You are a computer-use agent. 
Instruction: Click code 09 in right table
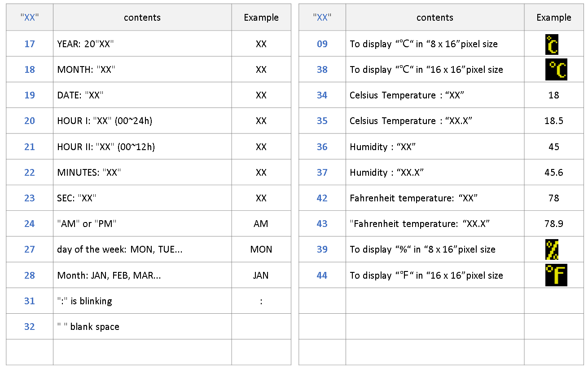pos(322,44)
